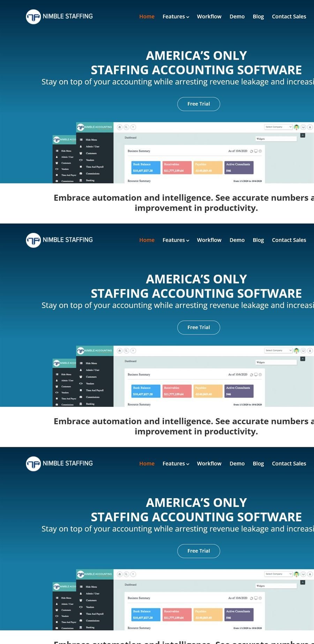Screen dimensions: 314x644
Task: Click dashboard preview image in middle hero
Action: pos(183,376)
